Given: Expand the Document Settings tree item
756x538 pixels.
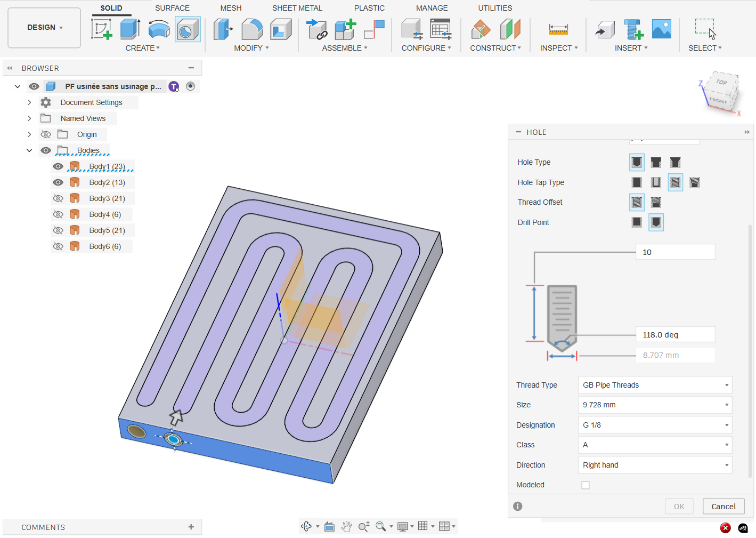Looking at the screenshot, I should point(29,102).
